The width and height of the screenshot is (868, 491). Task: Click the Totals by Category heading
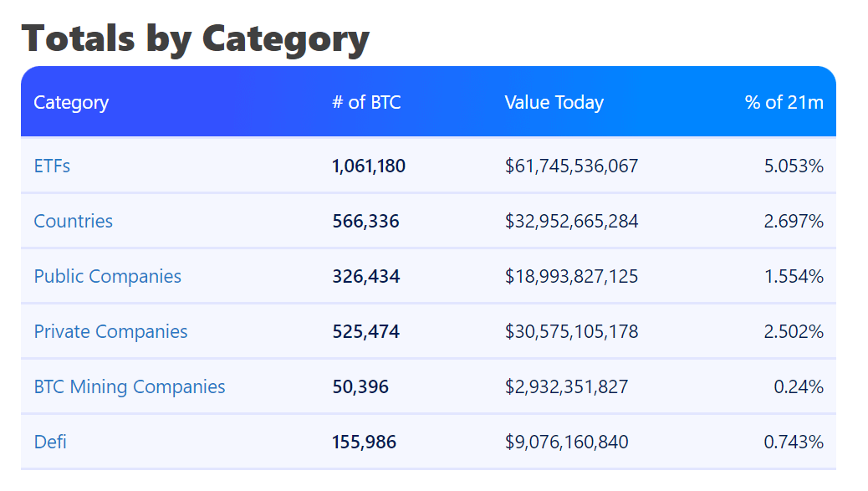pyautogui.click(x=195, y=38)
